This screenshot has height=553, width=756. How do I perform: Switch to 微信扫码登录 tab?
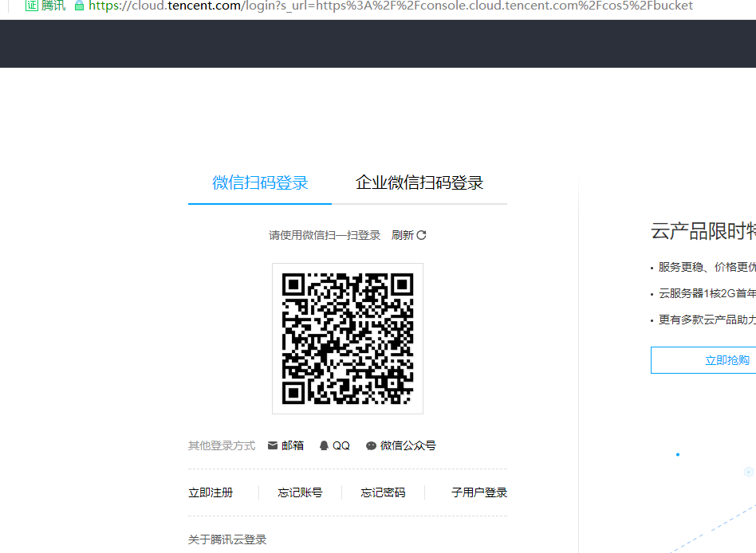click(260, 183)
